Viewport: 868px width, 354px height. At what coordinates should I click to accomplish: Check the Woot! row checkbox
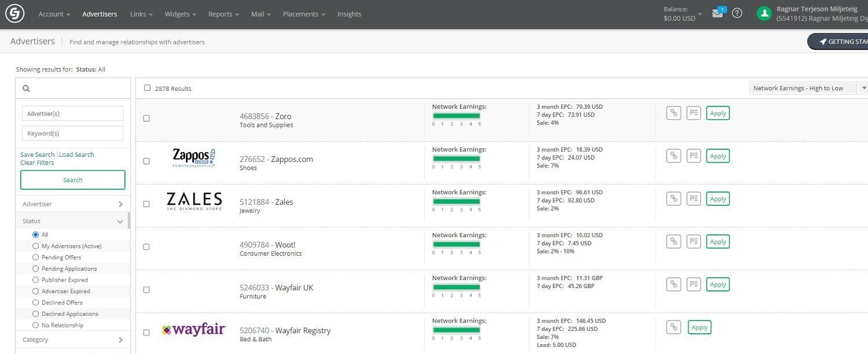[x=146, y=246]
